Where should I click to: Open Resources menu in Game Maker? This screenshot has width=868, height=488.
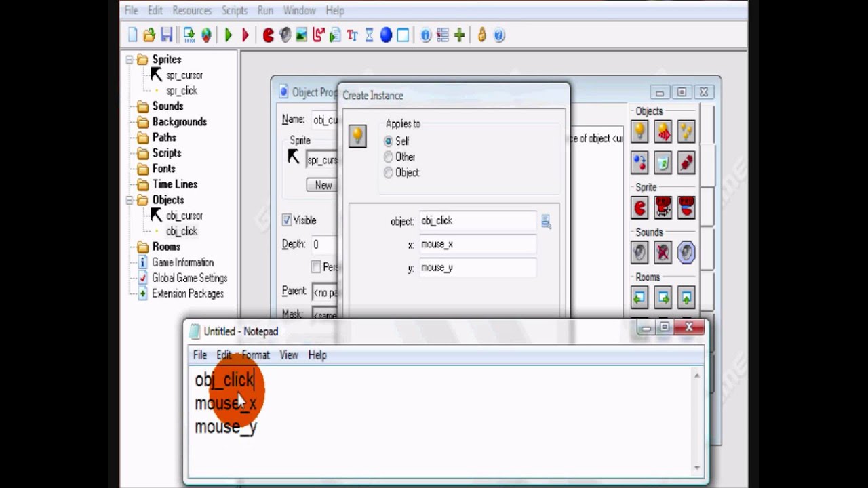pyautogui.click(x=192, y=11)
